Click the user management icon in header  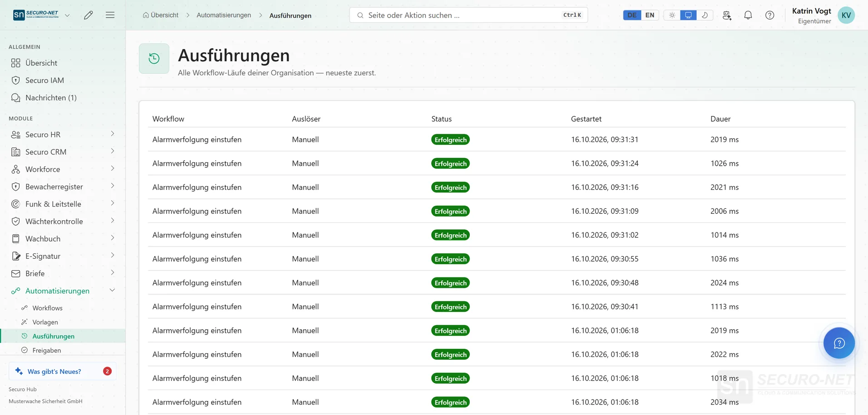point(727,15)
